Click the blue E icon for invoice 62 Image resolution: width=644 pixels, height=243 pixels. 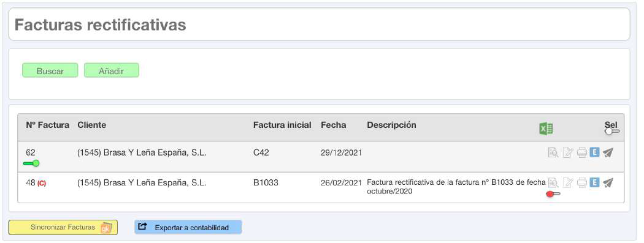click(x=594, y=152)
